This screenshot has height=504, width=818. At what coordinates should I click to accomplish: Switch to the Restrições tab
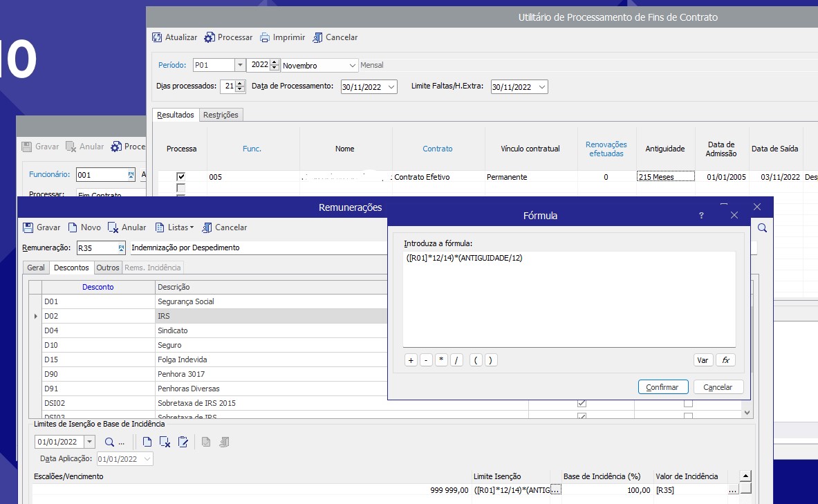pyautogui.click(x=221, y=115)
